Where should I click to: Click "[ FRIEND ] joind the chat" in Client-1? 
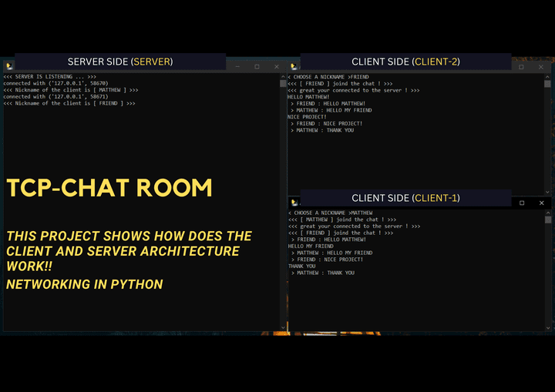[341, 233]
